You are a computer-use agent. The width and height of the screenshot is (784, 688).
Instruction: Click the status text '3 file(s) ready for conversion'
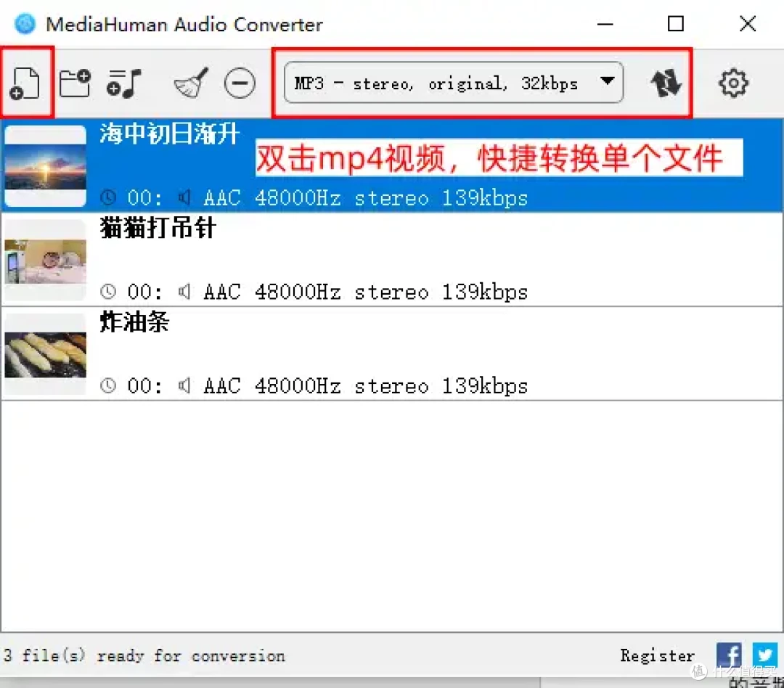tap(144, 655)
